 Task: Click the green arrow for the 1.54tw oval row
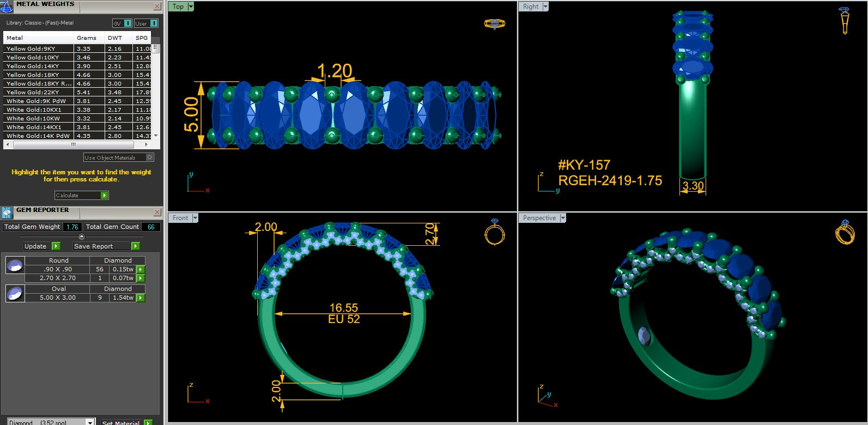141,297
